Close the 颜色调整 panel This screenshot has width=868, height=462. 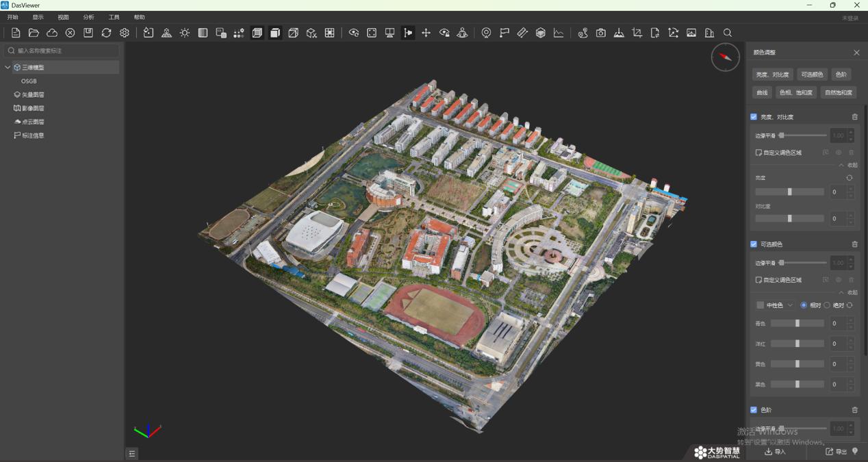[856, 53]
